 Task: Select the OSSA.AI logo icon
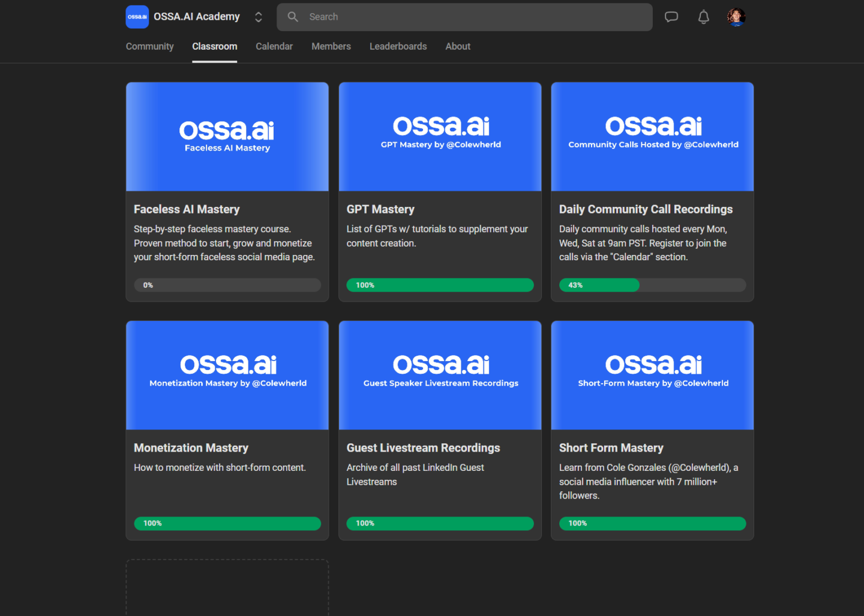click(x=137, y=16)
